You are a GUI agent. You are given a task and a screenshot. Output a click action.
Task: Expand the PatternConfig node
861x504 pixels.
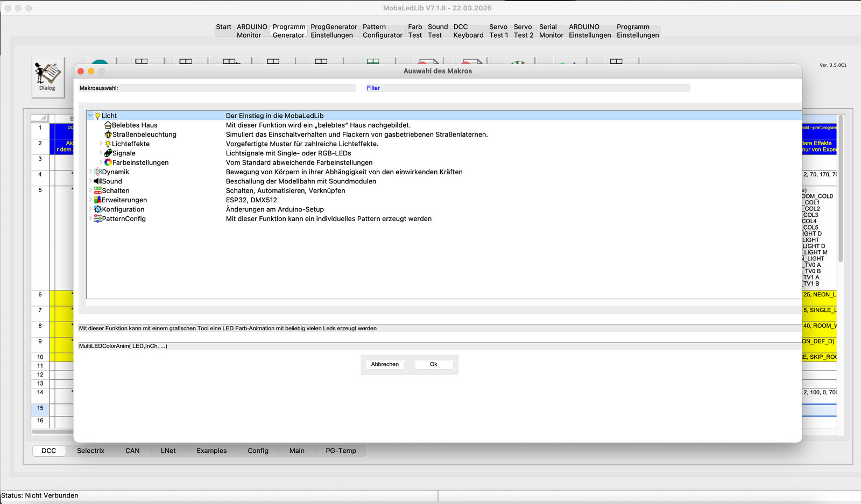pyautogui.click(x=90, y=218)
